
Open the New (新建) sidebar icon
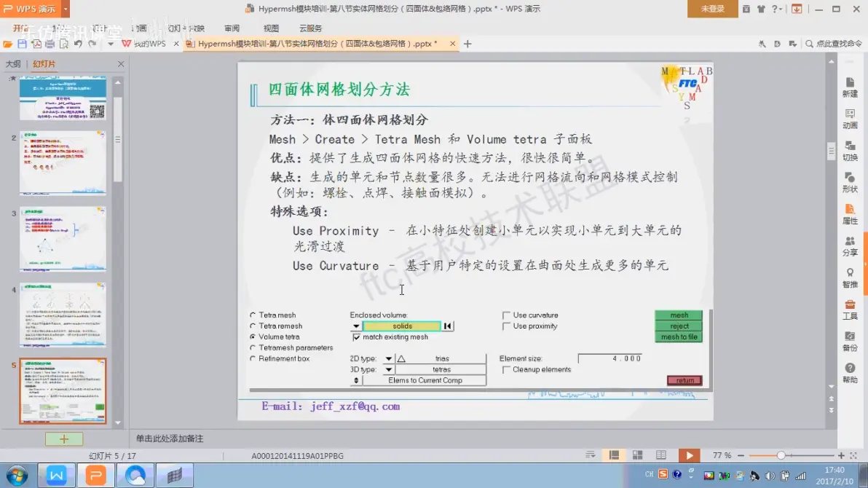(x=850, y=87)
